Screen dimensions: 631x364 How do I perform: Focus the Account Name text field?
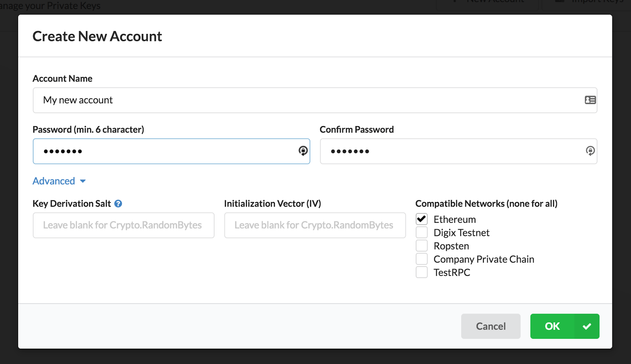308,100
